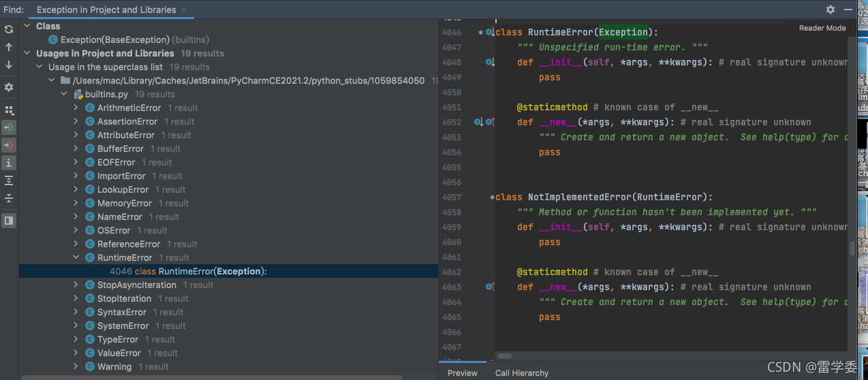Expand the AttributeError result node
868x380 pixels.
76,135
